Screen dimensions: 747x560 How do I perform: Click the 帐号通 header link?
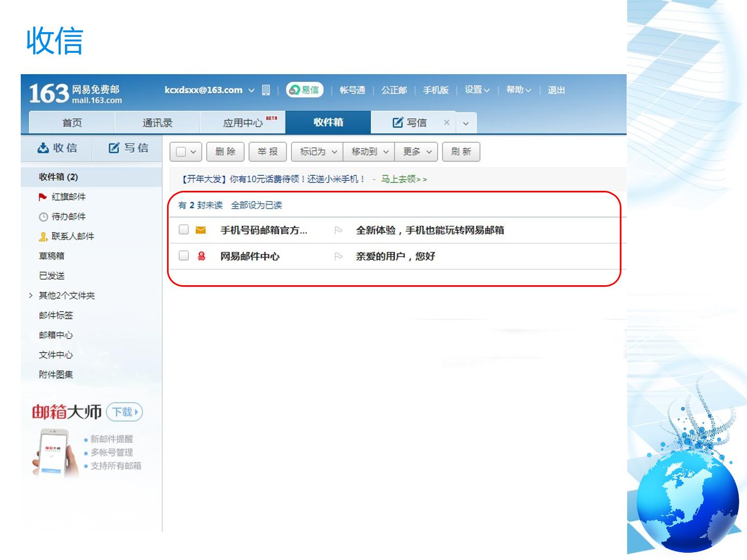point(352,90)
